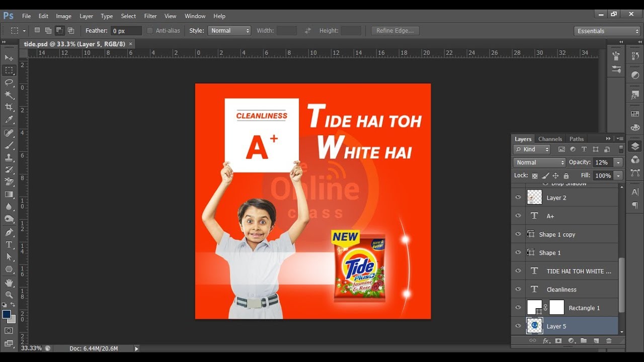
Task: Select the Pen tool
Action: [x=9, y=232]
